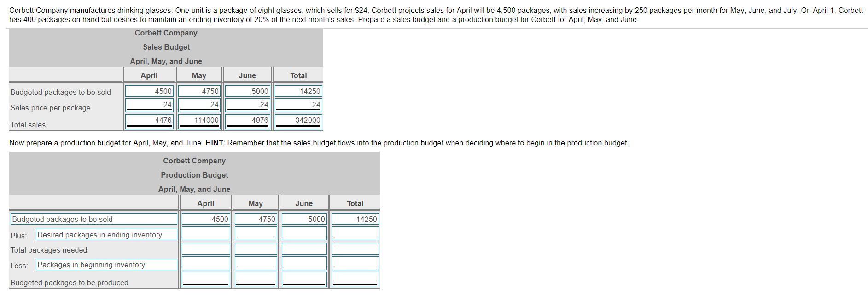Click the May total packages needed field

(256, 249)
